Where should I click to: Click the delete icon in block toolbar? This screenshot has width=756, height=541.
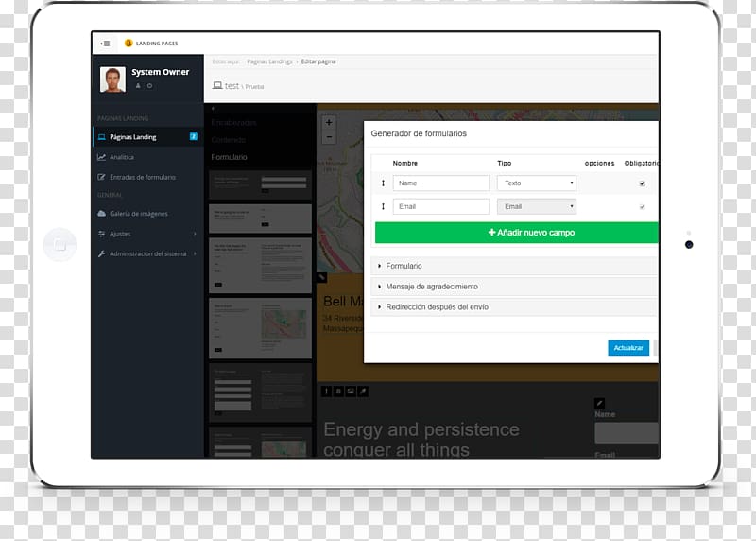pos(338,392)
